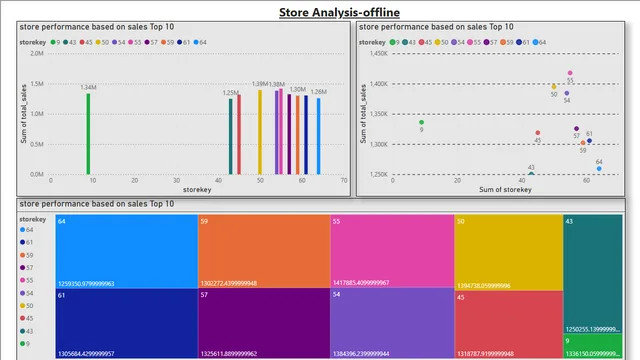Image resolution: width=640 pixels, height=360 pixels.
Task: Click the teal bar for store 43
Action: coord(231,136)
